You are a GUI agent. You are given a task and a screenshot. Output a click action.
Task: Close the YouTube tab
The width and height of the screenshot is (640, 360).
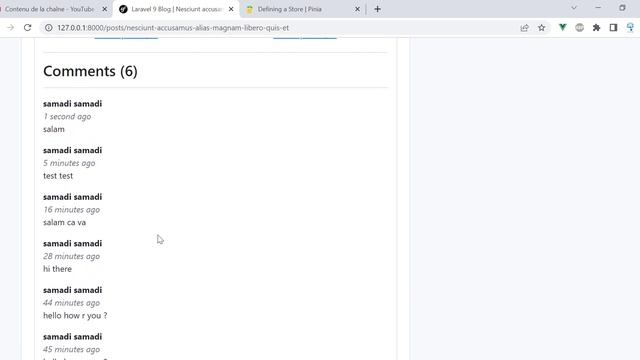tap(104, 9)
